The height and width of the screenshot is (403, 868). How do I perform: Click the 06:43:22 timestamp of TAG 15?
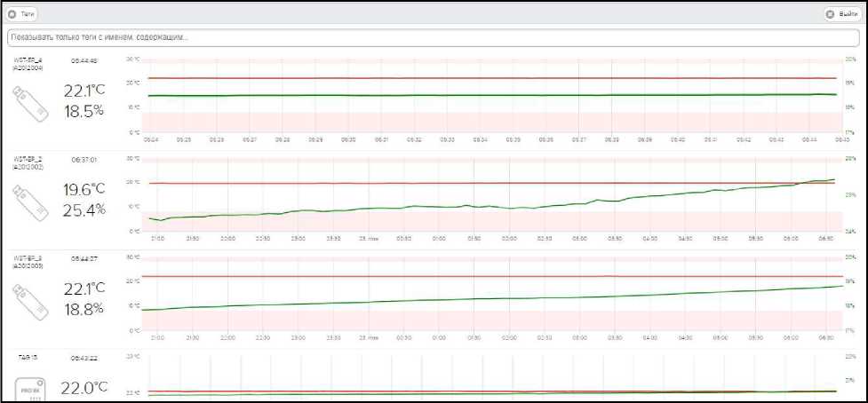coord(84,358)
